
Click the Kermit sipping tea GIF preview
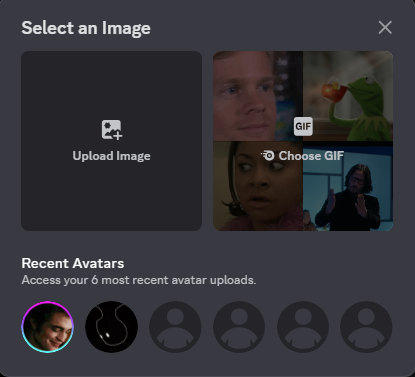coord(348,96)
